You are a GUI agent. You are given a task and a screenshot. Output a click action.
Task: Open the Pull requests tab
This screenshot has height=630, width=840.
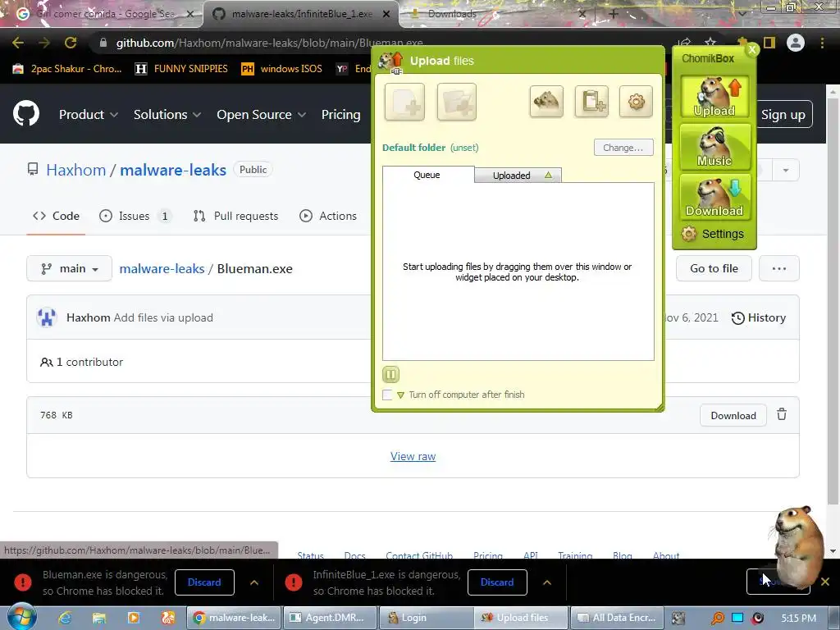click(x=235, y=216)
